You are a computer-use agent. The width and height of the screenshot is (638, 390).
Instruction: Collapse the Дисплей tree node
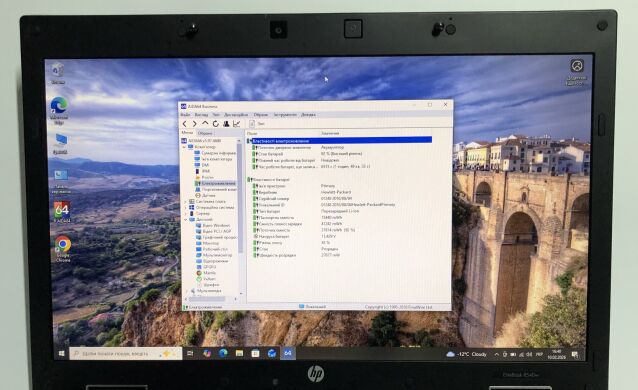coord(186,219)
